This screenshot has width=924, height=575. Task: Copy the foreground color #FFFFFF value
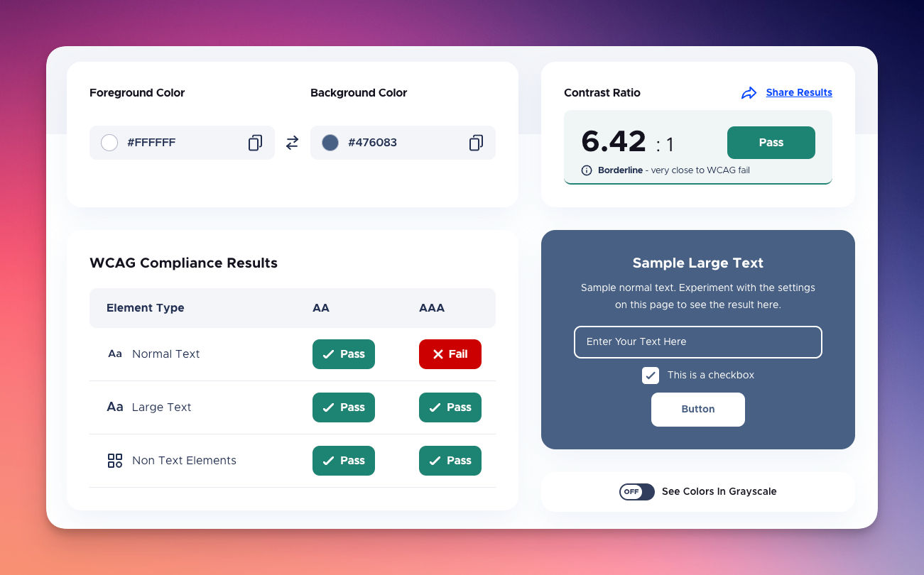(255, 143)
